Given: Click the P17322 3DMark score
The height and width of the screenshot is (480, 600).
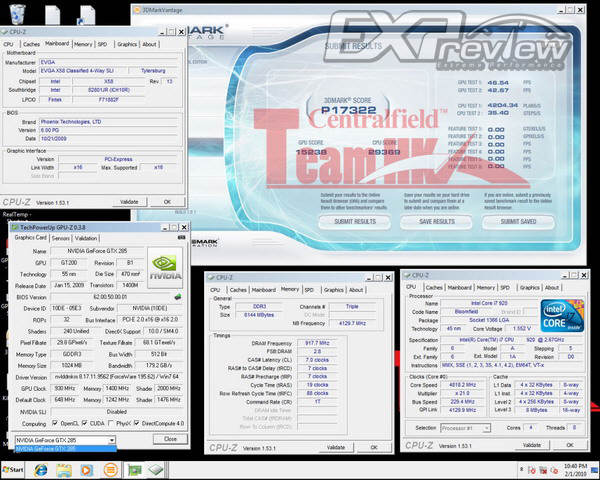Looking at the screenshot, I should coord(349,110).
